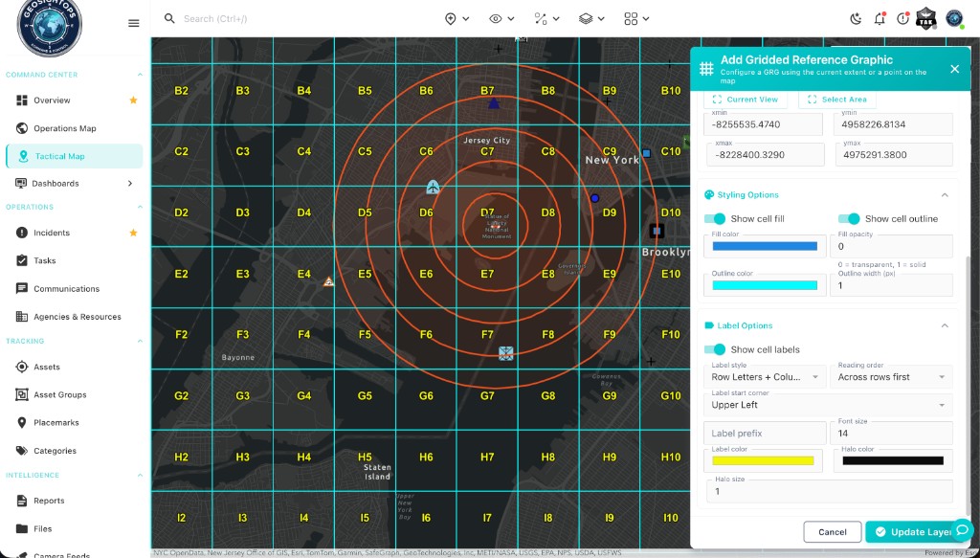Screen dimensions: 980x558
Task: Collapse the Tracking sidebar section
Action: (x=140, y=341)
